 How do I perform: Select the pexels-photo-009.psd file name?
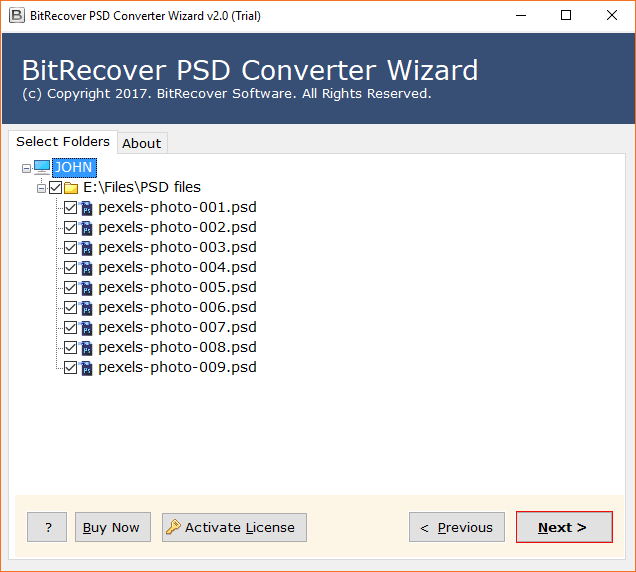point(177,367)
